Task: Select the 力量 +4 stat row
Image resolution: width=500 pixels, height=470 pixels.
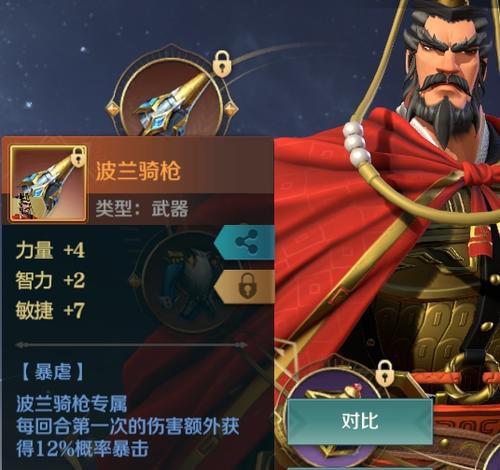Action: [x=50, y=250]
